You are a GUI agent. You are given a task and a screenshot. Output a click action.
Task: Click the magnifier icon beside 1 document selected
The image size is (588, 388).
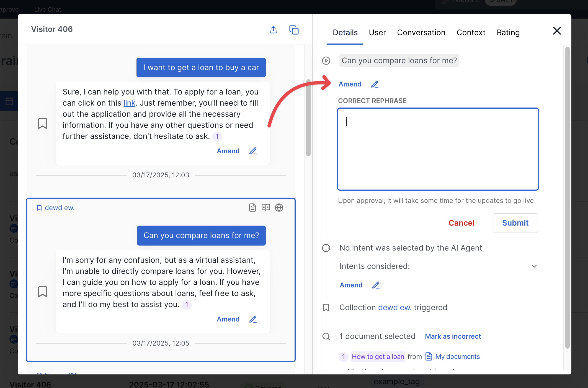pos(326,336)
